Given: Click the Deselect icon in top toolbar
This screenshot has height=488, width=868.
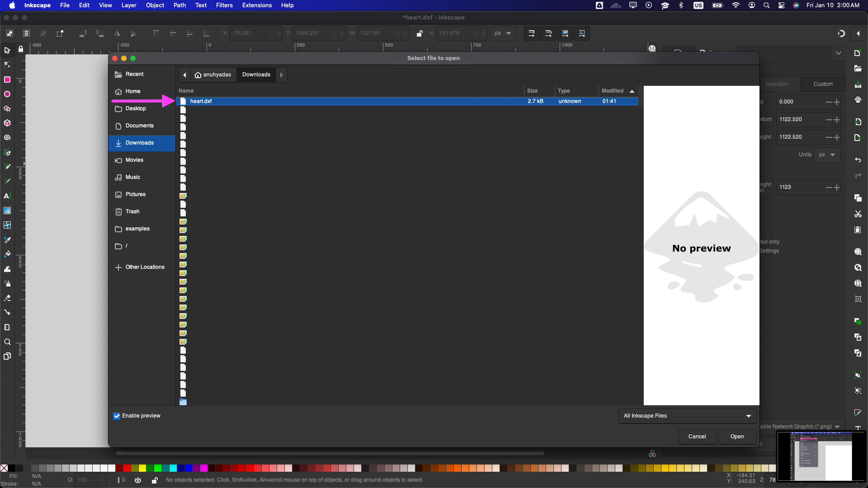Looking at the screenshot, I should pyautogui.click(x=43, y=33).
